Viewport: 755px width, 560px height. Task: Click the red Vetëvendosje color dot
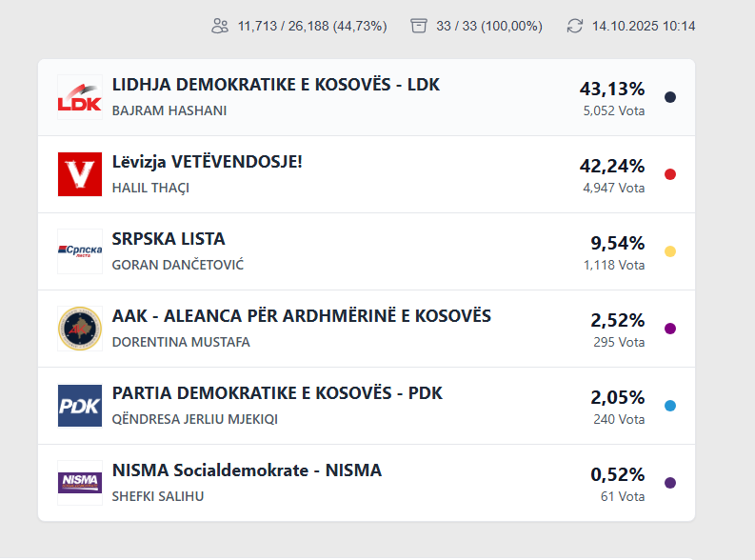click(670, 174)
